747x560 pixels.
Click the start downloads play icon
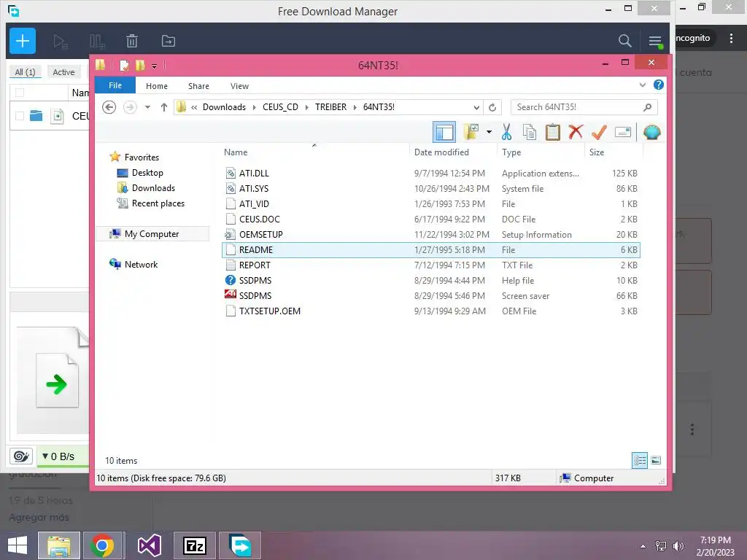click(x=61, y=42)
